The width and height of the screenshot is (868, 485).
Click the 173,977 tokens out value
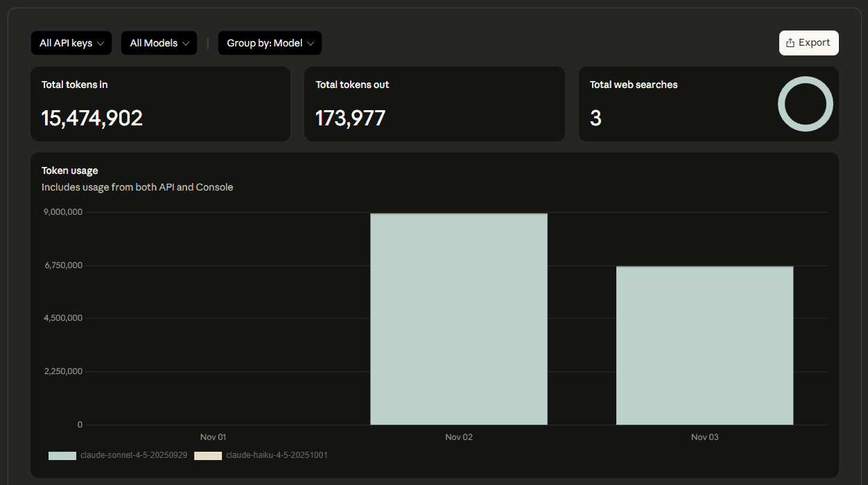click(x=350, y=118)
